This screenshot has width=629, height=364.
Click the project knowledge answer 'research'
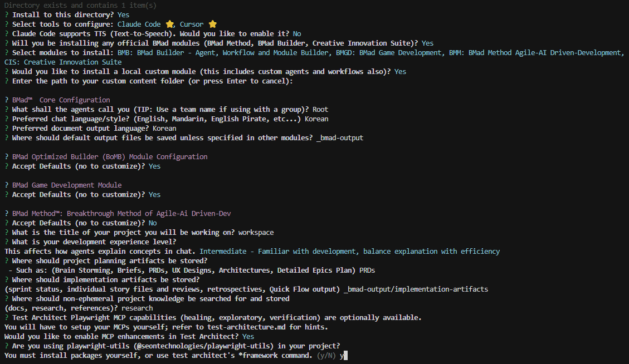click(x=137, y=308)
